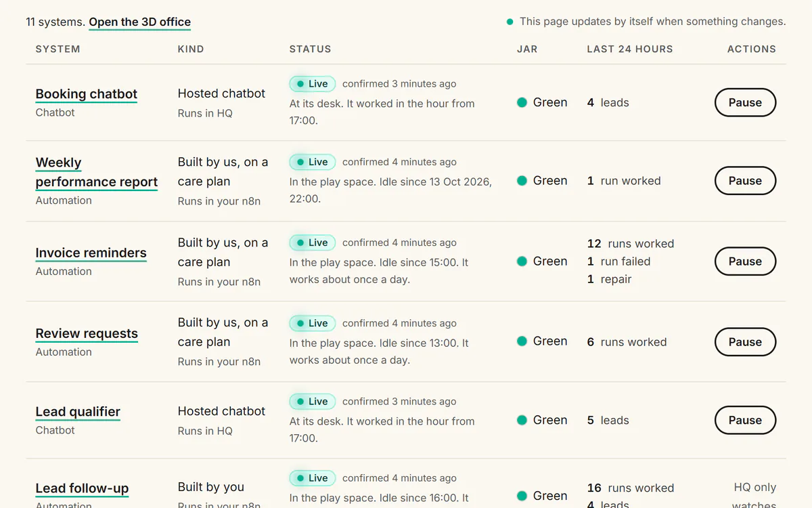This screenshot has height=508, width=812.
Task: Click the '11 systems.' count text
Action: [x=55, y=22]
